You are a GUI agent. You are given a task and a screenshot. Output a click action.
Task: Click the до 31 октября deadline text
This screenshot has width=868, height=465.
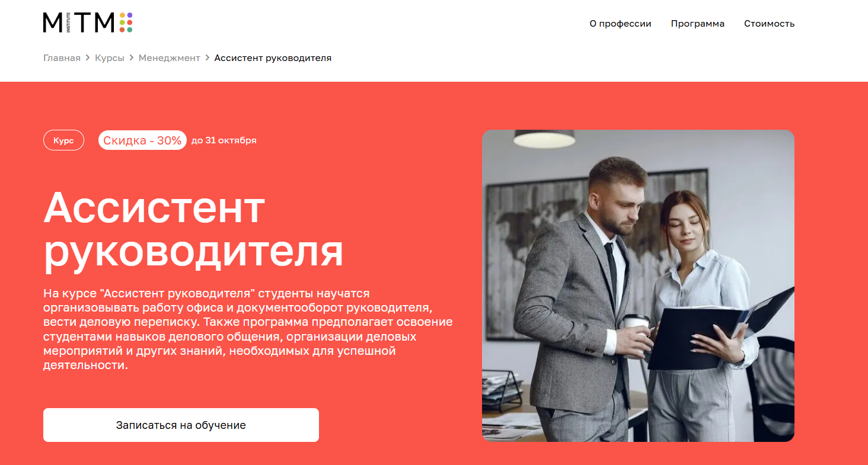tap(224, 140)
